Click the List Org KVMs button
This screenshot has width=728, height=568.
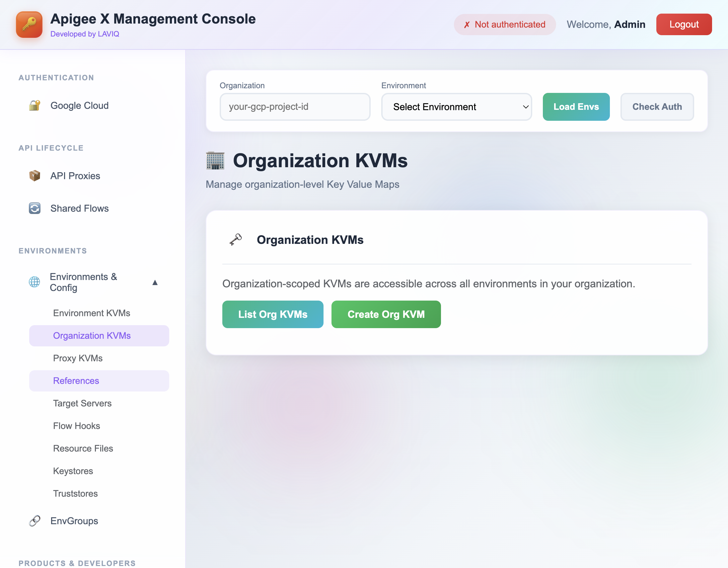[273, 314]
